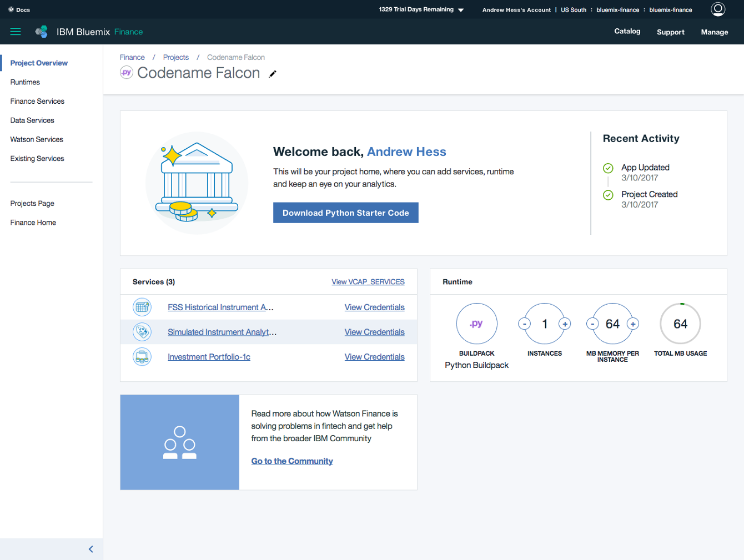Open the Catalog menu

[627, 31]
